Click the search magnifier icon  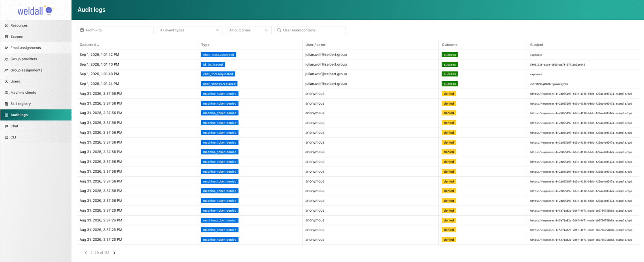pos(279,30)
